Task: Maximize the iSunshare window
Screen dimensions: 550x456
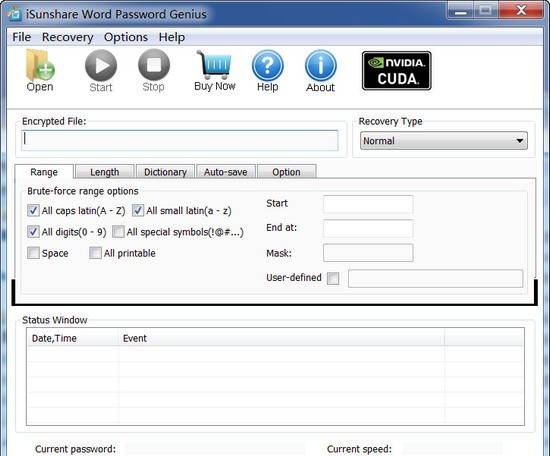Action: coord(486,11)
